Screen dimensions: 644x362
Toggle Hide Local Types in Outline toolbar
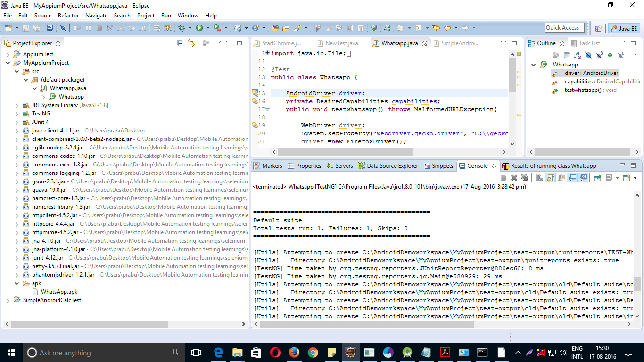(x=621, y=55)
